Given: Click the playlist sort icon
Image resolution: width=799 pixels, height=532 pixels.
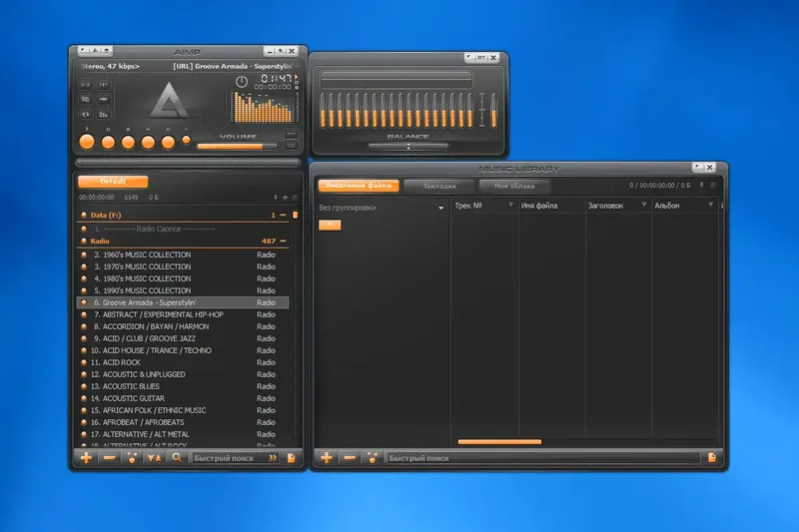Looking at the screenshot, I should click(x=154, y=458).
